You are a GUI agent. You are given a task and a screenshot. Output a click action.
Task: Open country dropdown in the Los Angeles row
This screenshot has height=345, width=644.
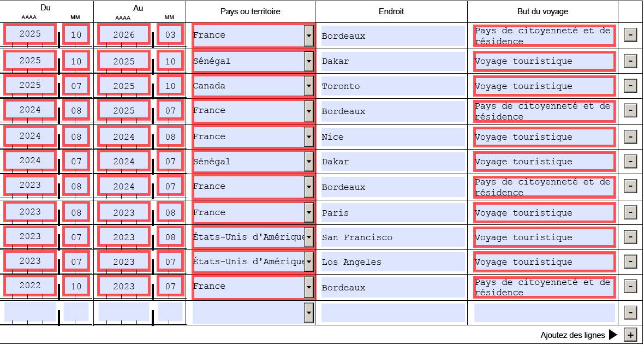pos(309,261)
